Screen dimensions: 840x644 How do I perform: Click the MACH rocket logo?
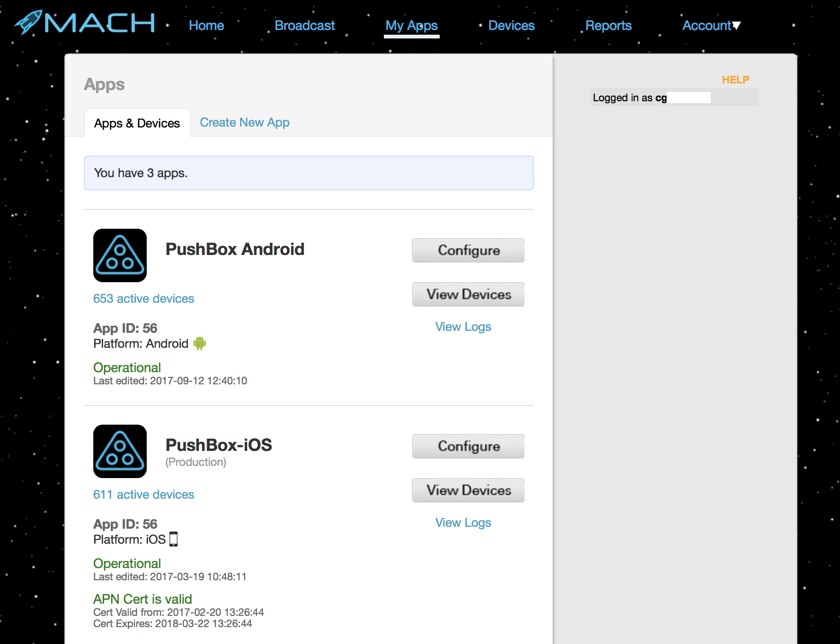tap(85, 22)
